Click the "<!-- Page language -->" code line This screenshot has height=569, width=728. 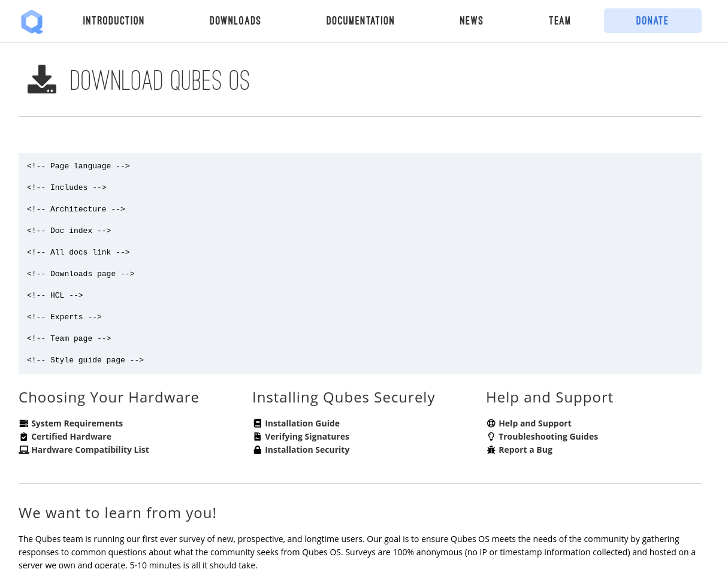tap(78, 166)
